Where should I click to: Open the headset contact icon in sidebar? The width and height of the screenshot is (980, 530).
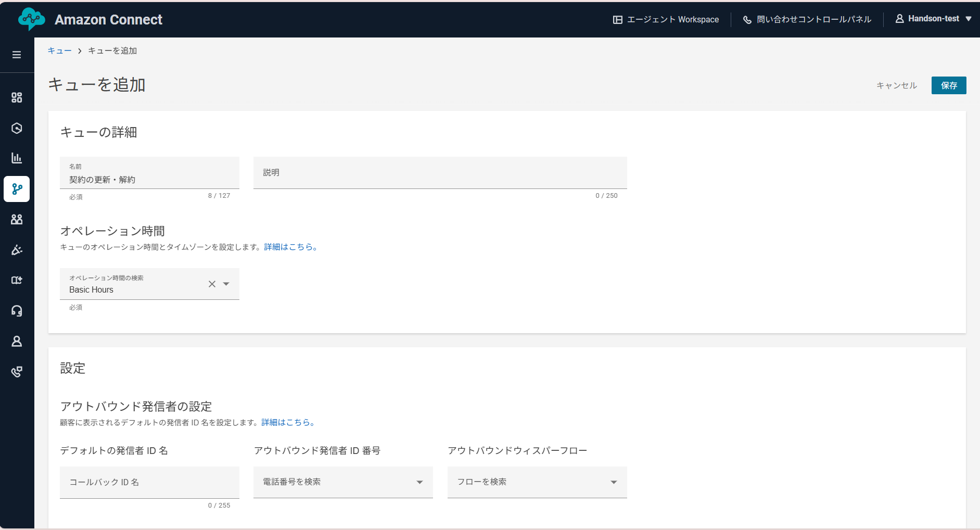pos(17,311)
